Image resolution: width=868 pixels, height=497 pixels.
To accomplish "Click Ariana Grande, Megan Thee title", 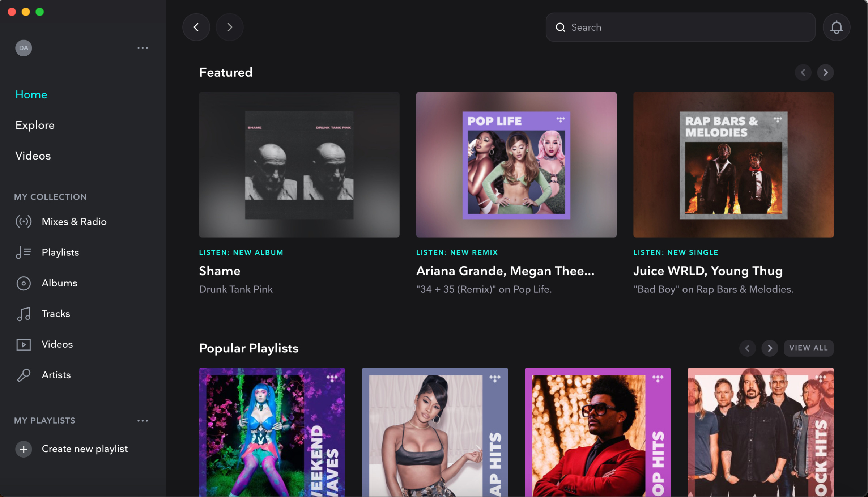I will [505, 271].
